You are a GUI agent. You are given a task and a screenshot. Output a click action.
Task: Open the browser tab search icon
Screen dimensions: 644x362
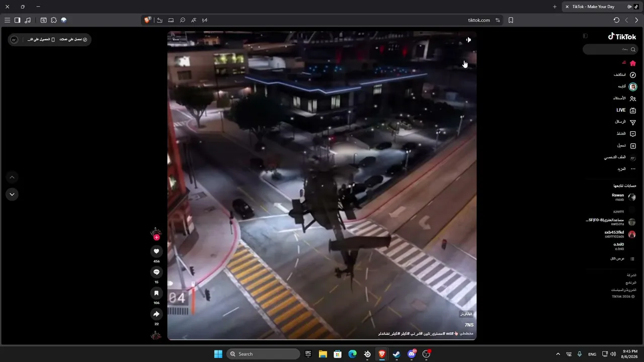[x=44, y=20]
